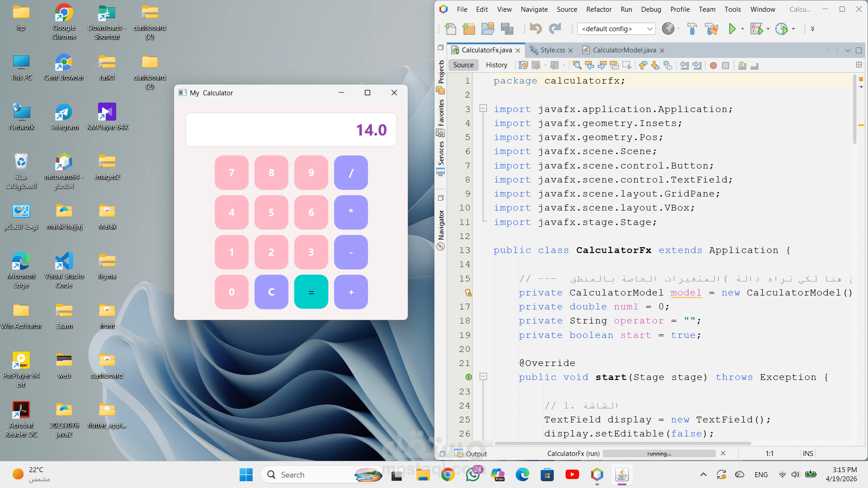The image size is (868, 488).
Task: Click the Build Project hammer icon
Action: tap(692, 29)
